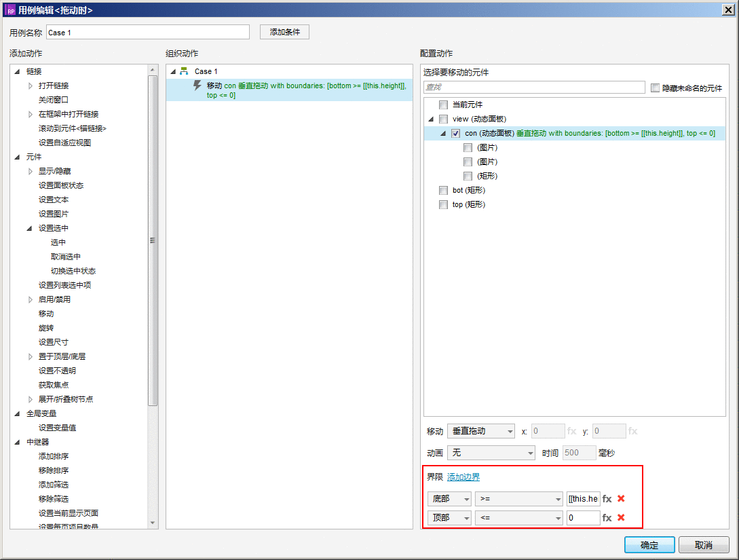
Task: Click the fx icon beside the 底部 boundary value
Action: (607, 499)
